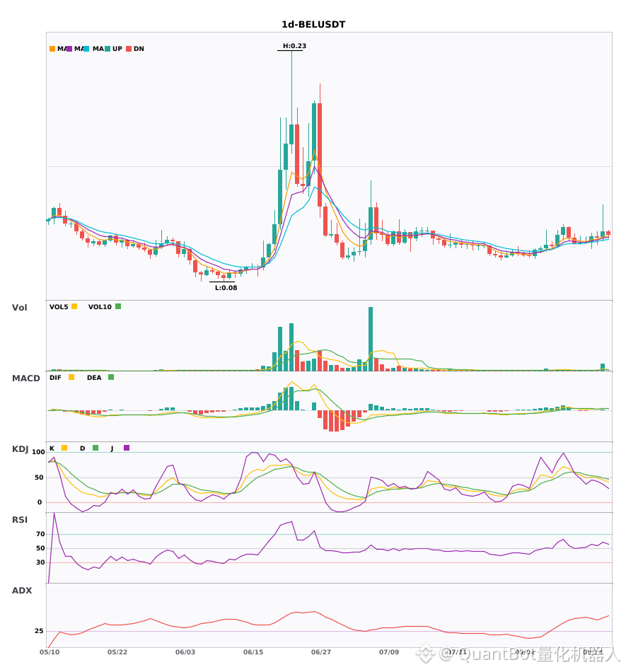This screenshot has width=626, height=672.
Task: Click the orange MA legend swatch
Action: [x=52, y=49]
